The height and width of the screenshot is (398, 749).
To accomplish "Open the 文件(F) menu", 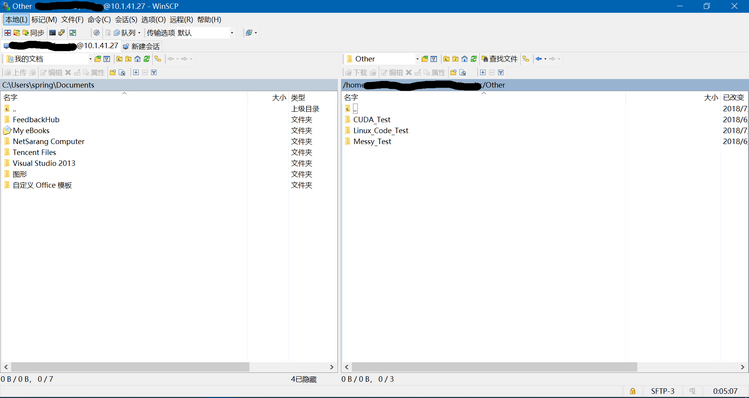I will [x=72, y=20].
